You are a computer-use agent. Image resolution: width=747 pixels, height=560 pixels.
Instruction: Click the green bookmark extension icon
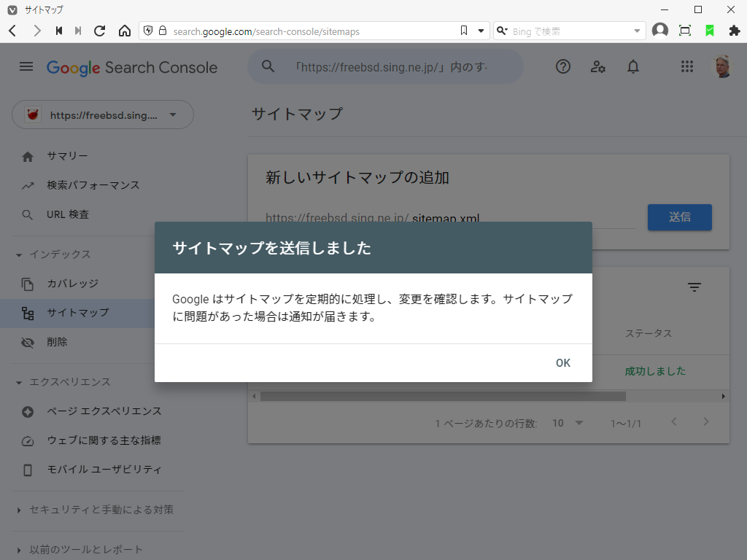709,31
